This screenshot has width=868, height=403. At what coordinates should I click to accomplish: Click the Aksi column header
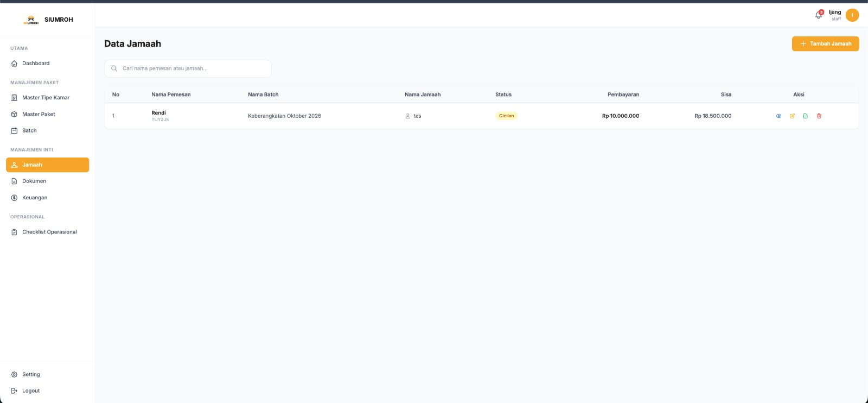tap(799, 95)
